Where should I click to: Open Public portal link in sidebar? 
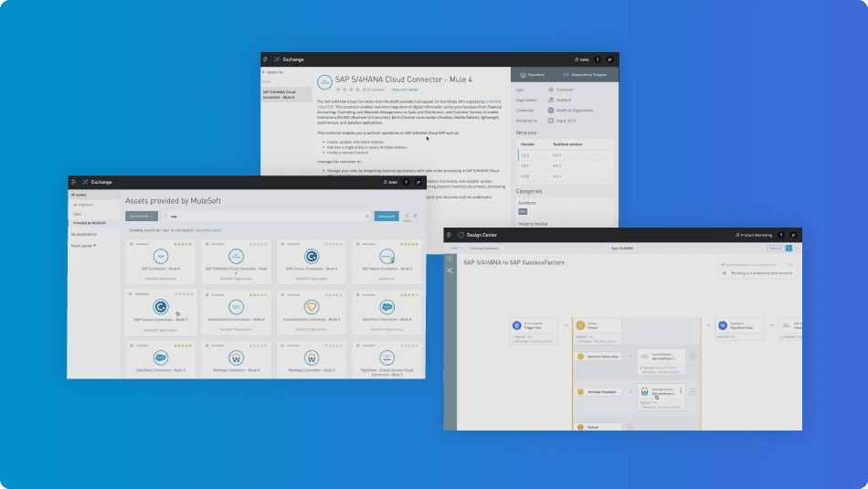click(x=83, y=246)
